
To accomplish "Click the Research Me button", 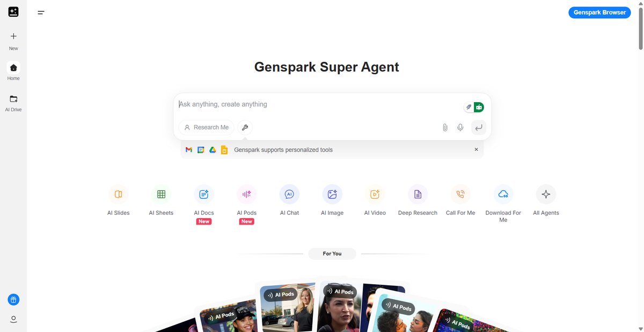I will pos(207,127).
